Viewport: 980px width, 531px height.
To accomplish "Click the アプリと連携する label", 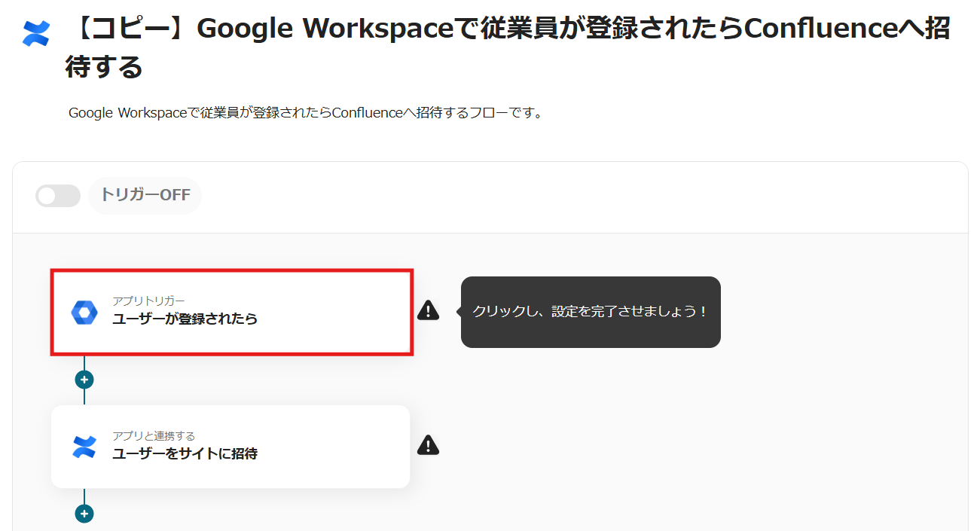I will click(x=154, y=436).
